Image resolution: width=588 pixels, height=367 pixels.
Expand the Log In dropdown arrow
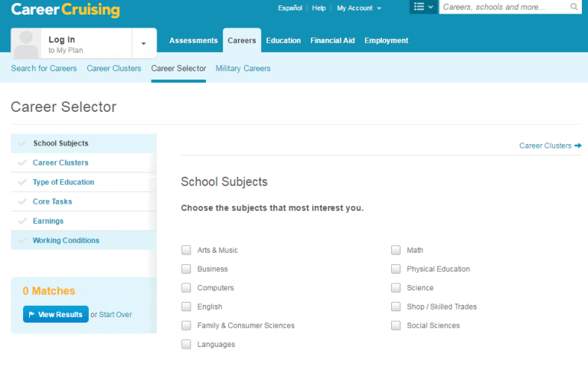144,44
